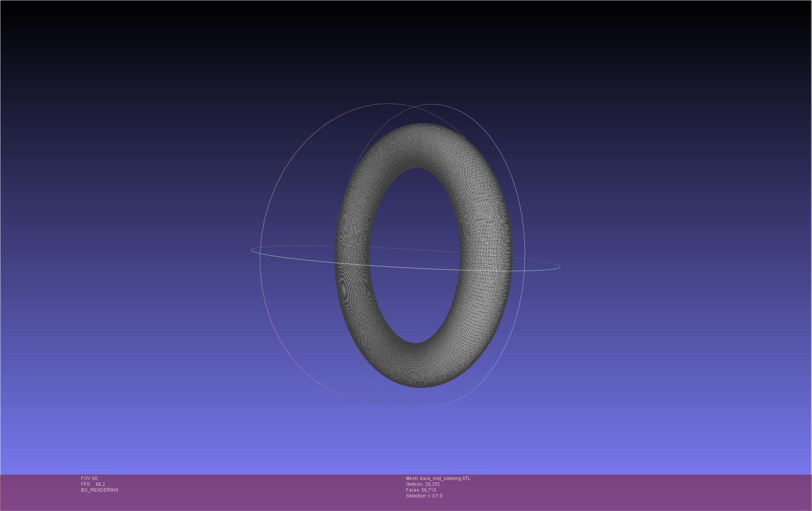Click the BO_RENDERING status label
Screen dimensions: 812x511
pyautogui.click(x=100, y=490)
